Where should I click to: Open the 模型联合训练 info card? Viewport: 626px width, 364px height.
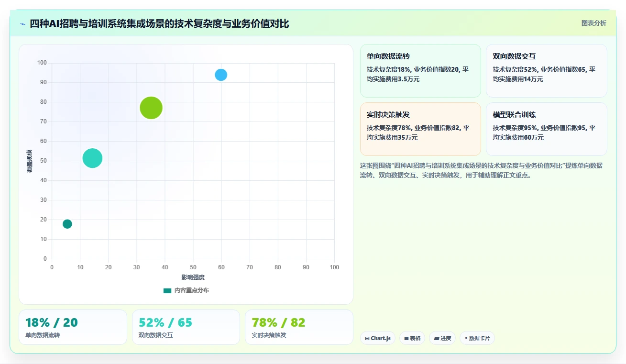pos(547,129)
